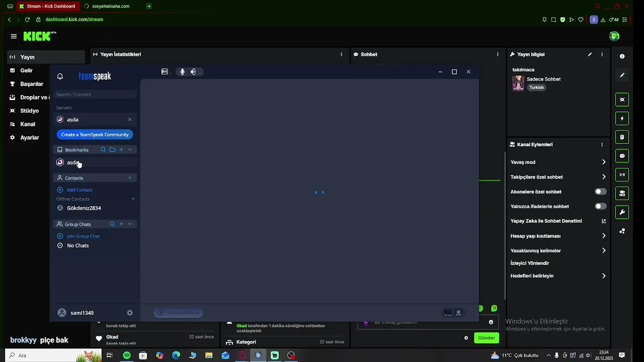The width and height of the screenshot is (644, 362).
Task: Open Yayın bilgisi three-dot menu
Action: 602,54
